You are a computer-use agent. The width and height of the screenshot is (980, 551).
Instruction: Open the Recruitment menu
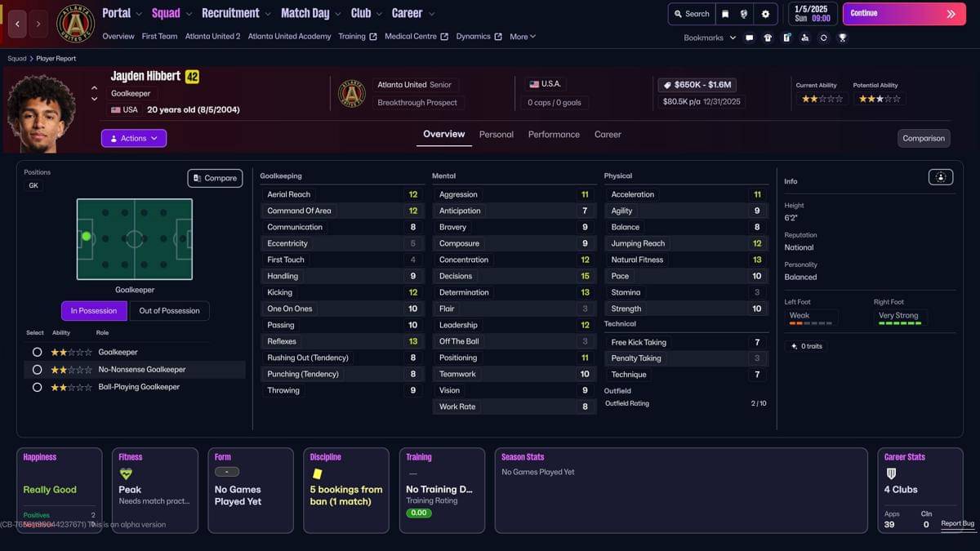coord(235,13)
